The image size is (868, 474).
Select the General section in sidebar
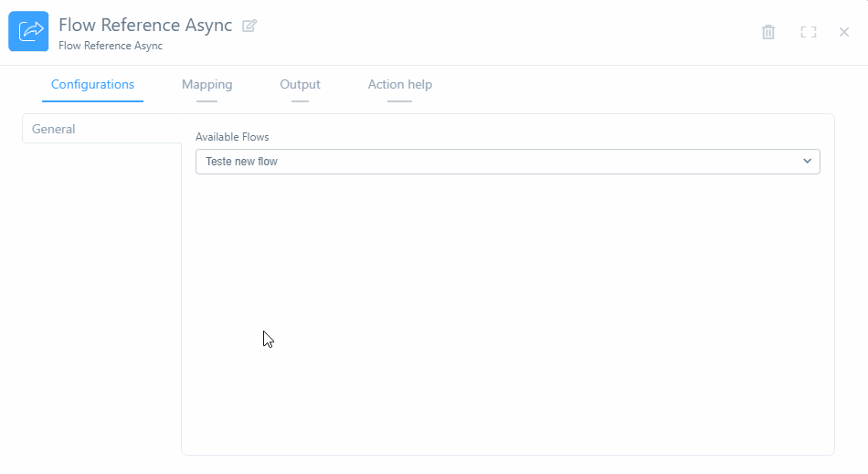pyautogui.click(x=101, y=129)
